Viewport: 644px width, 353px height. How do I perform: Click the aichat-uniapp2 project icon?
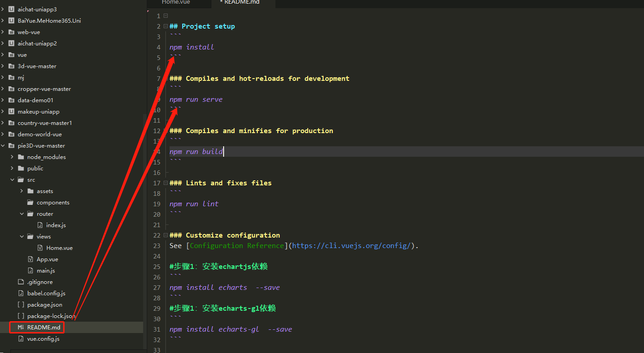(11, 43)
